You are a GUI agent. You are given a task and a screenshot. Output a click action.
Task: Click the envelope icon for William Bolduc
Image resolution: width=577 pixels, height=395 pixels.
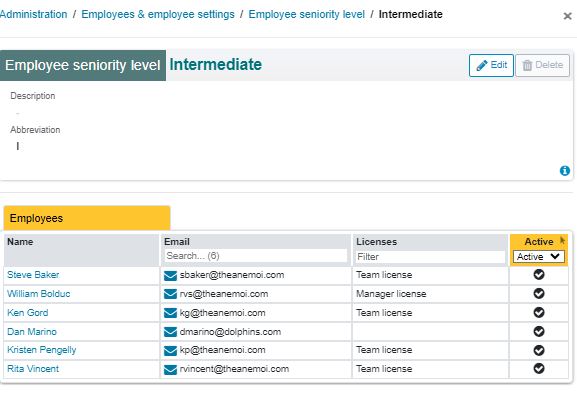click(170, 294)
